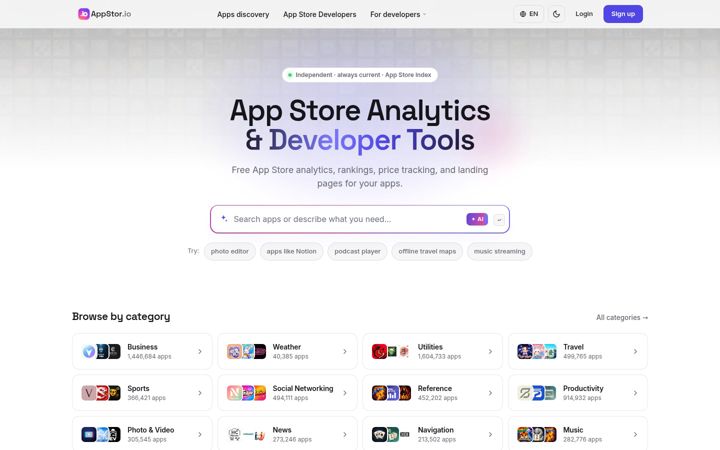The width and height of the screenshot is (720, 450).
Task: Open the Sports category
Action: coord(142,393)
